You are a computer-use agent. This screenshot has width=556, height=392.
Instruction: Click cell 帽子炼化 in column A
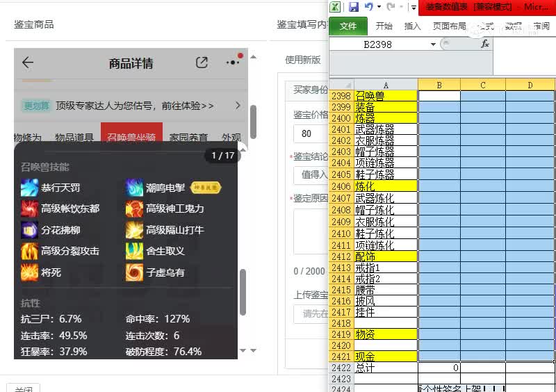386,210
